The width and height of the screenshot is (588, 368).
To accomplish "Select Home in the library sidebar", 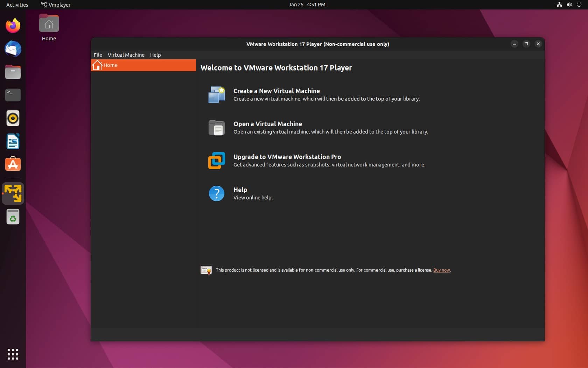I will pyautogui.click(x=111, y=66).
